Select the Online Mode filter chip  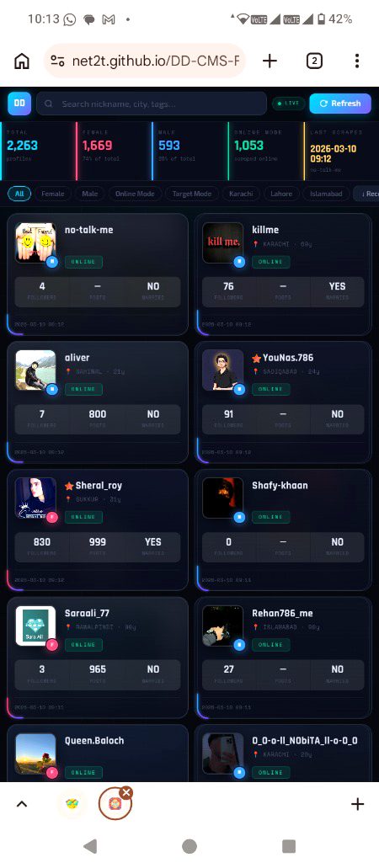[135, 194]
